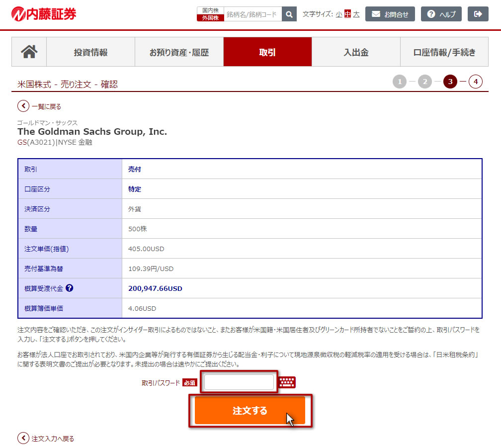Open the 投資情報 tab
Screen dimensions: 501x448
tap(91, 52)
